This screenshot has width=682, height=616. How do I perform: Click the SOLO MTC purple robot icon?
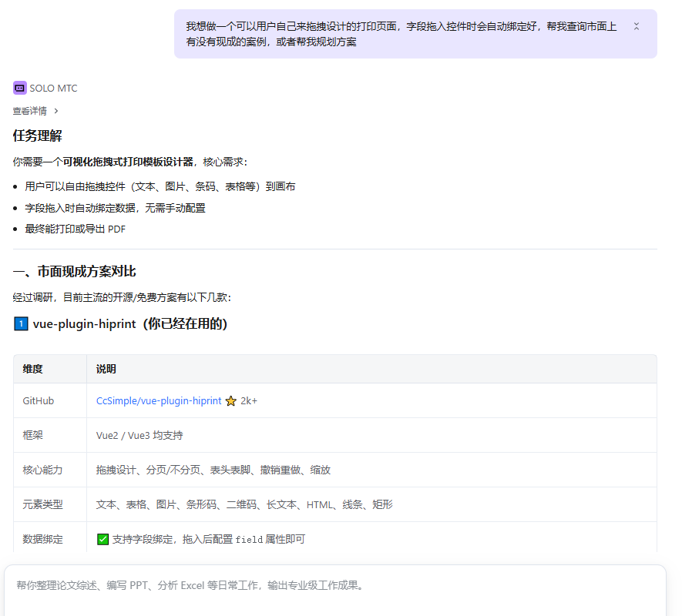pyautogui.click(x=19, y=89)
